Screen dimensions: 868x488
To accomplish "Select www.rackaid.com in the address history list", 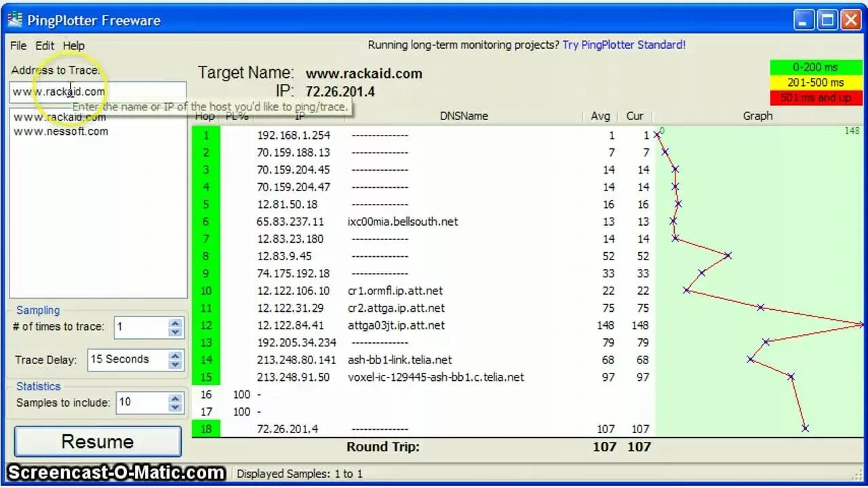I will point(60,117).
